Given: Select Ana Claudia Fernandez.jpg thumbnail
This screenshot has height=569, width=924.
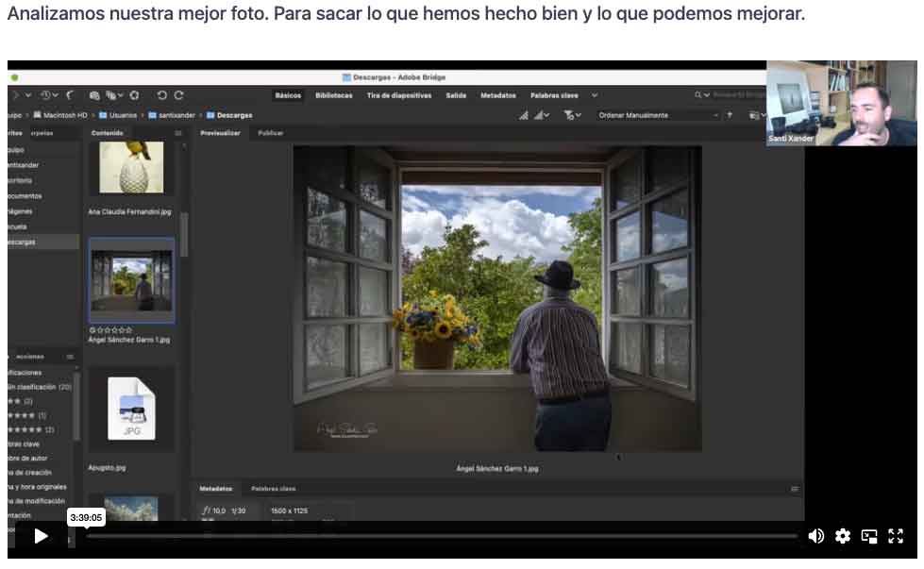Looking at the screenshot, I should pos(131,167).
